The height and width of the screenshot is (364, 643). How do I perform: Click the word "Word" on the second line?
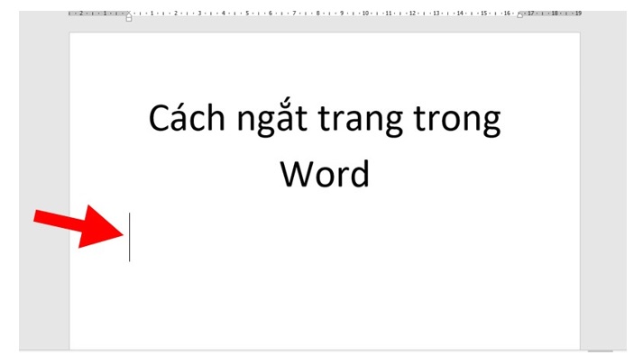[325, 173]
